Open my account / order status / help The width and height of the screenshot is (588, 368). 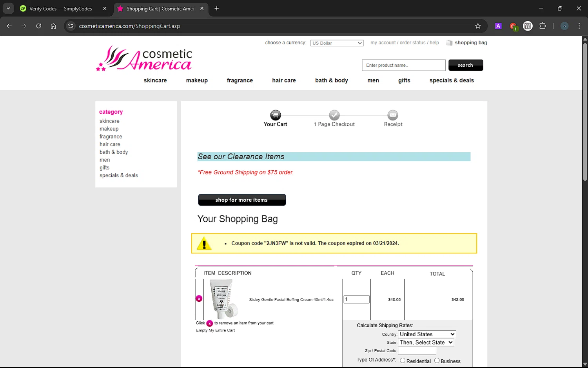tap(405, 43)
